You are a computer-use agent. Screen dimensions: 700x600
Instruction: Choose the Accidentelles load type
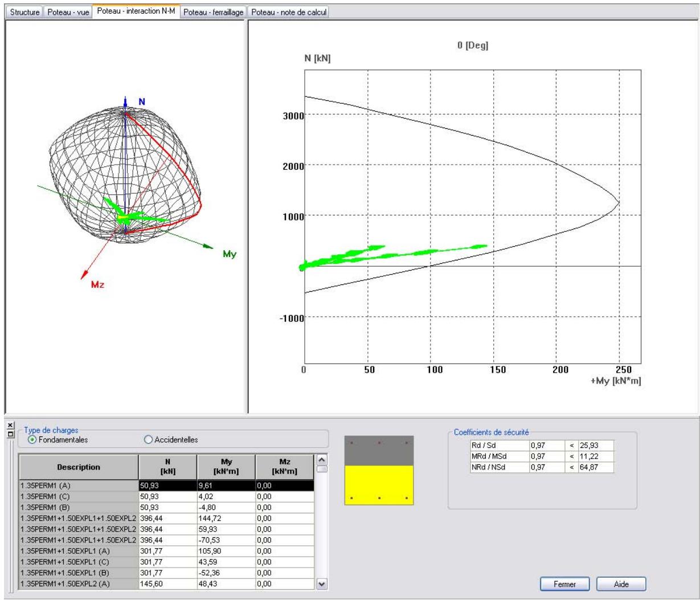tap(171, 439)
